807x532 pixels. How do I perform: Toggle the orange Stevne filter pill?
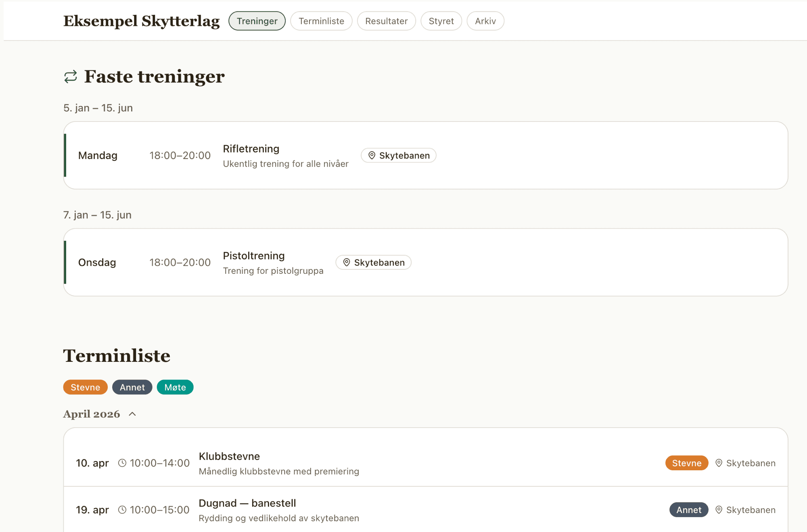pos(85,387)
